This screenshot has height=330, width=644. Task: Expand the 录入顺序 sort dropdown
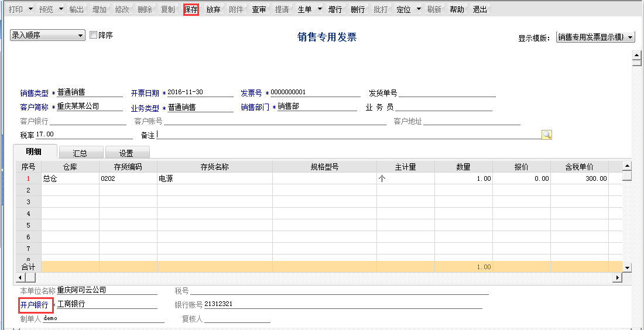(x=81, y=36)
